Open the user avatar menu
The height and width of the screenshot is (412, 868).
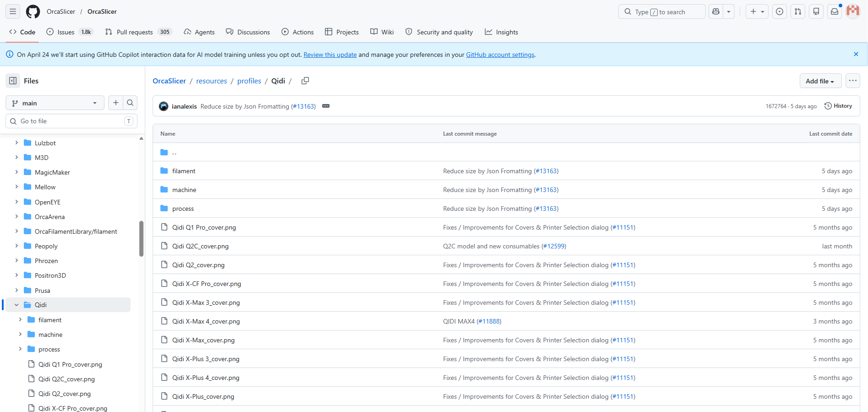tap(853, 11)
